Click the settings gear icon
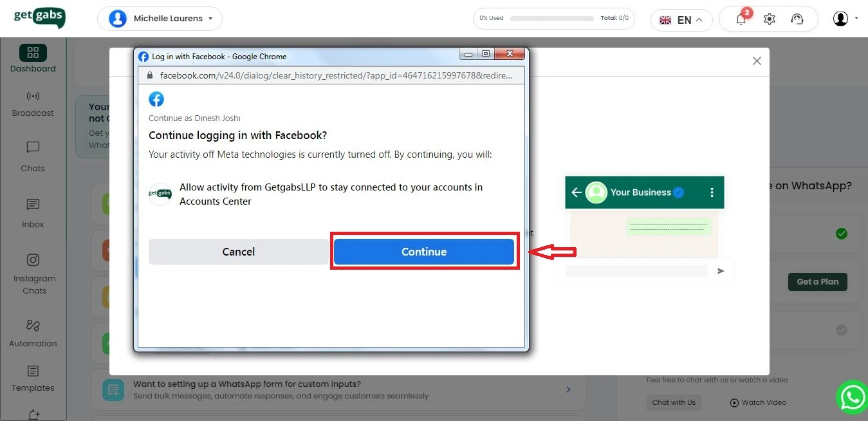This screenshot has height=421, width=868. tap(769, 20)
